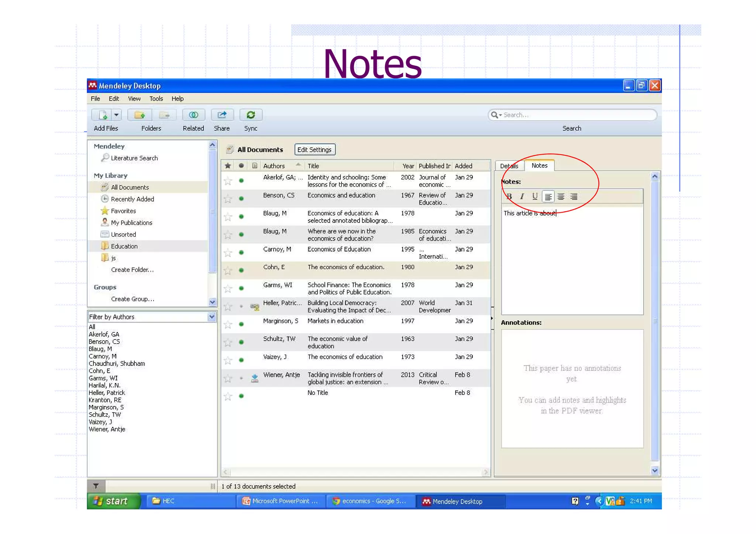756x534 pixels.
Task: Mark Benson, CS document as favorite
Action: point(228,199)
